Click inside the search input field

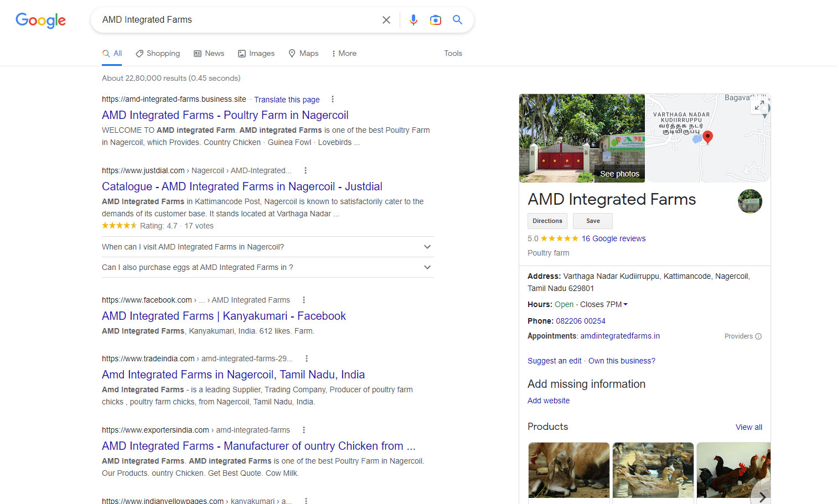pos(238,20)
